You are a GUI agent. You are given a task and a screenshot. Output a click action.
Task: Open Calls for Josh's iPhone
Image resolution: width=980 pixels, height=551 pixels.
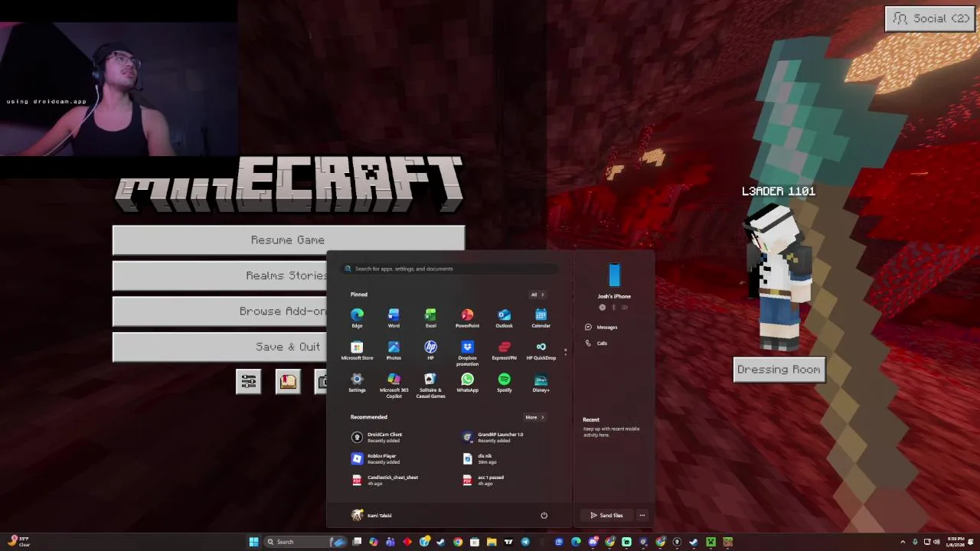[x=596, y=343]
